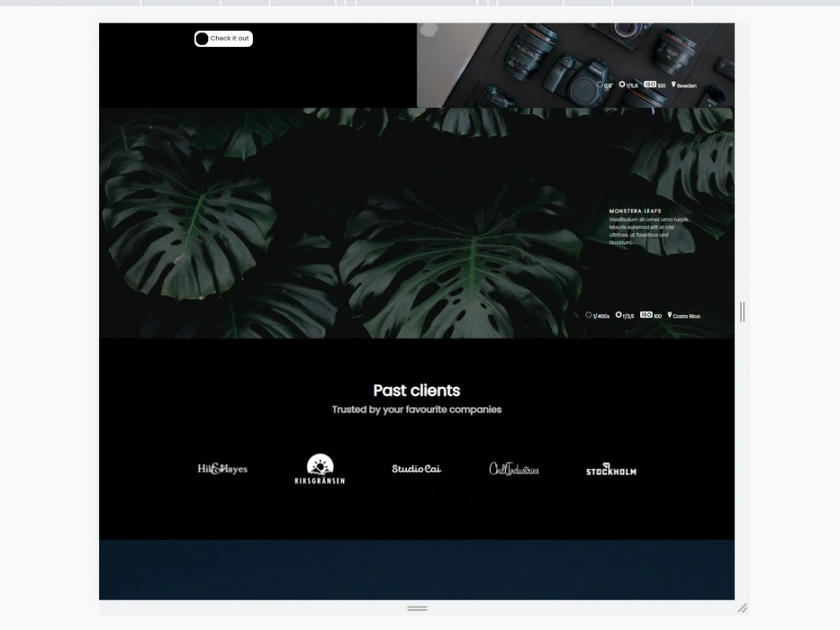Screen dimensions: 840x630
Task: Click the Riksgränsen mountain logo
Action: pos(320,469)
